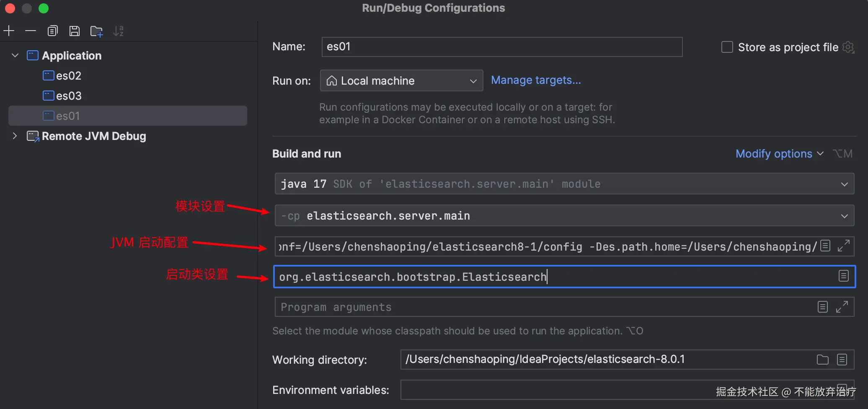Image resolution: width=868 pixels, height=409 pixels.
Task: Click the Store as project file gear icon
Action: pyautogui.click(x=848, y=47)
